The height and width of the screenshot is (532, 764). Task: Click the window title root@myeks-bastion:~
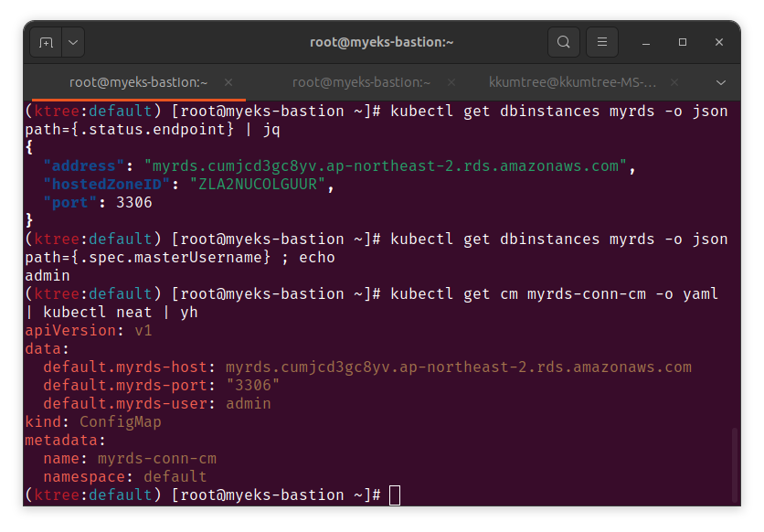tap(381, 42)
